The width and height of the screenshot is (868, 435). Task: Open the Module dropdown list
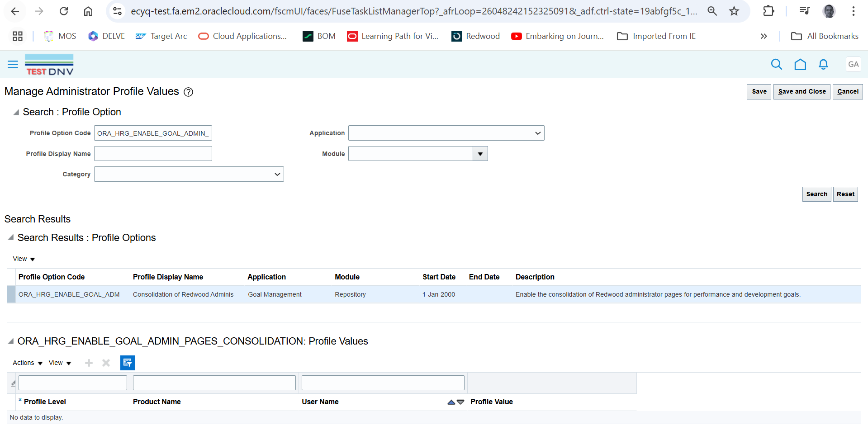tap(480, 153)
